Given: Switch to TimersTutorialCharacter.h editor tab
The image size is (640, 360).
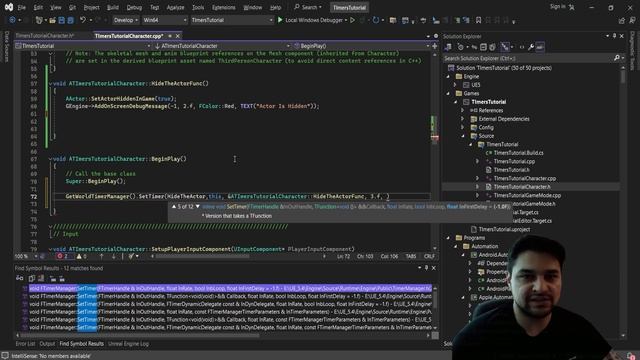Looking at the screenshot, I should click(44, 36).
